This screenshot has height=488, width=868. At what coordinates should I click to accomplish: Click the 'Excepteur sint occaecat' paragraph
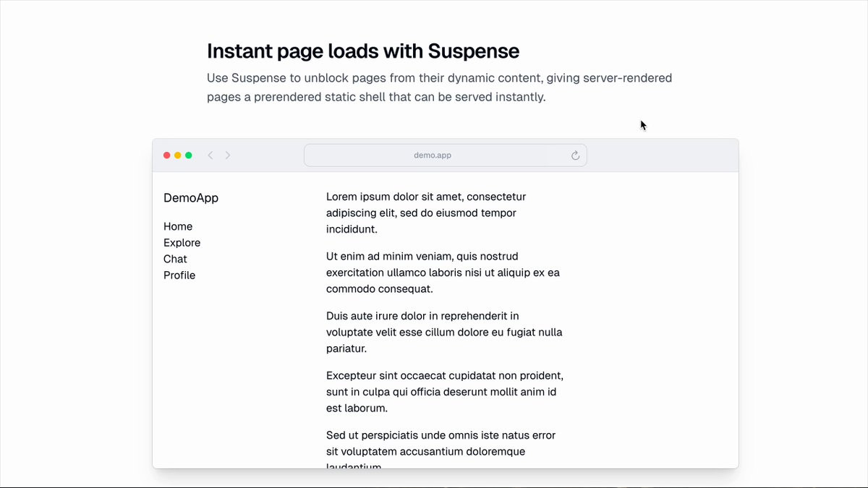[443, 392]
